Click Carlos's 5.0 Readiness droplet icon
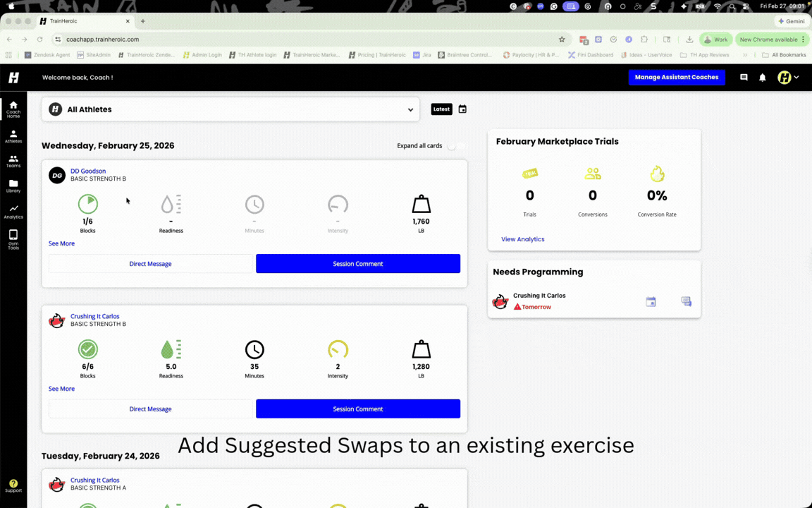Viewport: 812px width, 508px height. [x=171, y=349]
